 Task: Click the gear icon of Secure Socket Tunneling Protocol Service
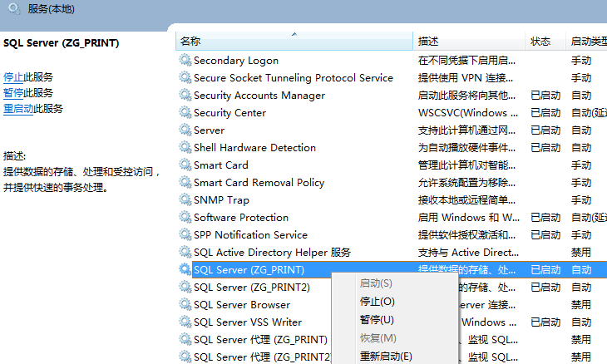click(185, 78)
